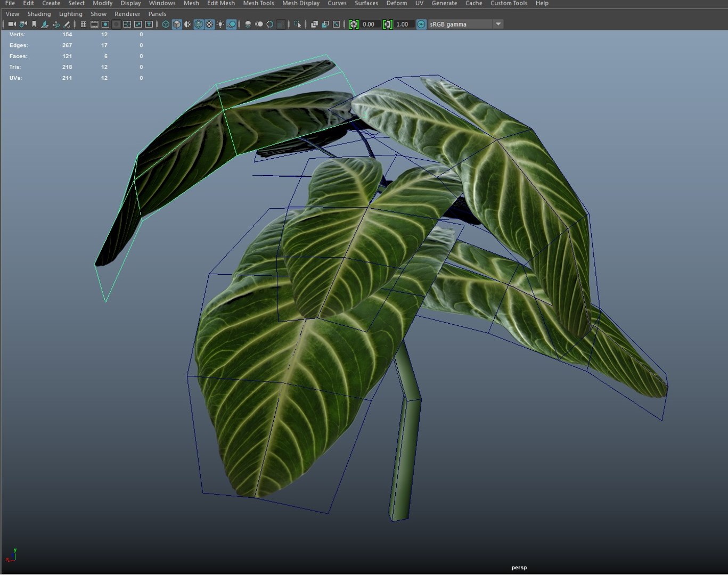Toggle Multisample Anti-aliasing icon
Viewport: 728px width, 575px height.
tap(270, 24)
